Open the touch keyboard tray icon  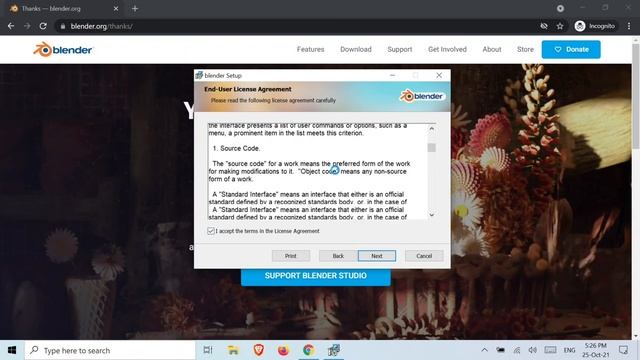click(550, 350)
